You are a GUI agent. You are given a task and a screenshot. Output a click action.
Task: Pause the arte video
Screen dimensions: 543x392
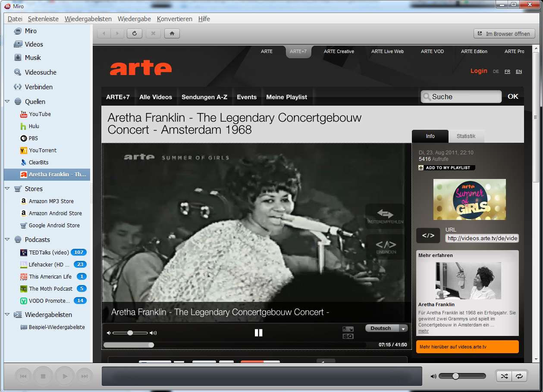tap(258, 332)
